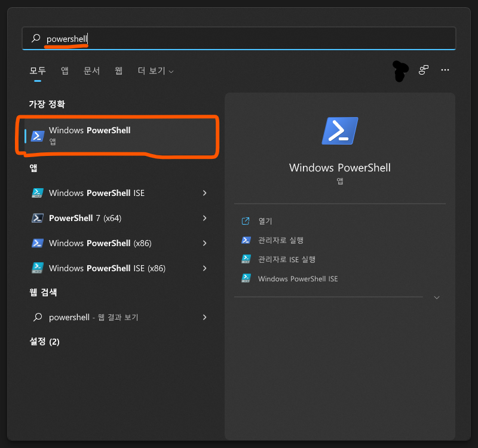
Task: Click the 열기 open-external icon
Action: coord(246,221)
